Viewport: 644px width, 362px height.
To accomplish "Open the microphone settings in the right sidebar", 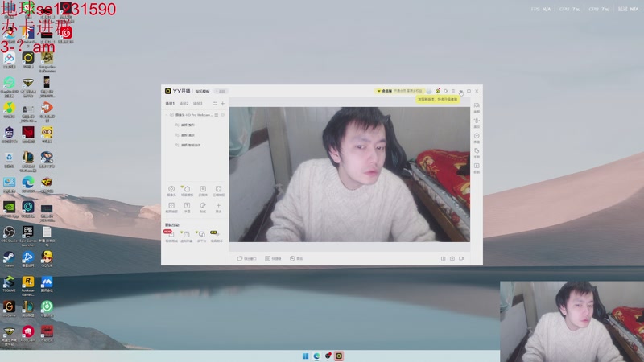I will tap(477, 123).
